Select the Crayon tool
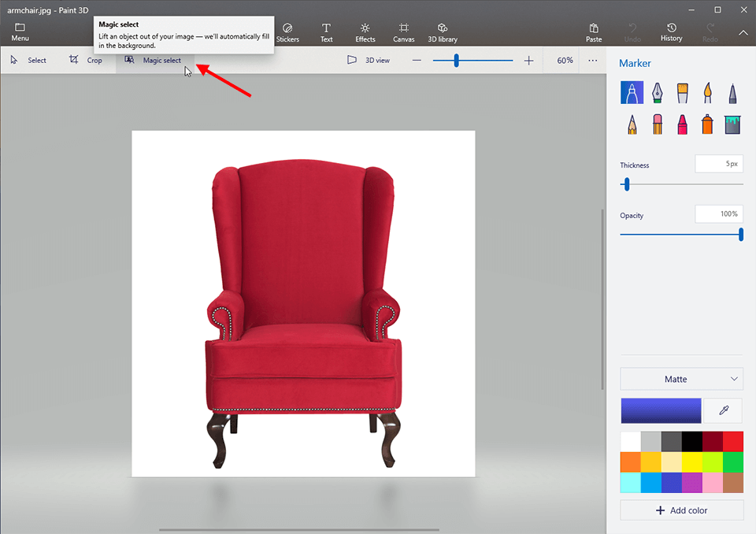The image size is (756, 534). pyautogui.click(x=682, y=124)
